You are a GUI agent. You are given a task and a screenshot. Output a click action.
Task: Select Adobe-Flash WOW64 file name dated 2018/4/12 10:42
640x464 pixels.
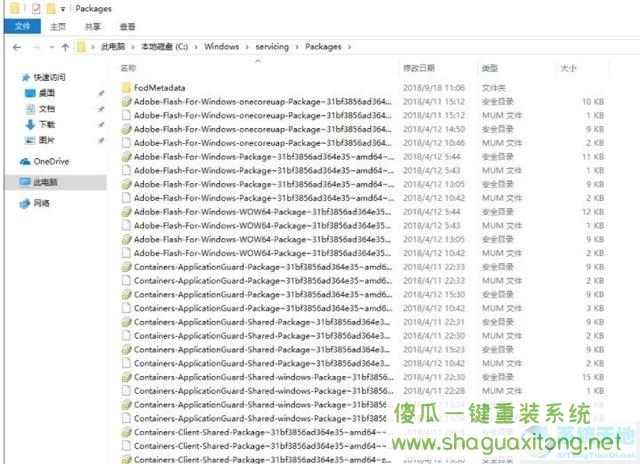point(262,253)
